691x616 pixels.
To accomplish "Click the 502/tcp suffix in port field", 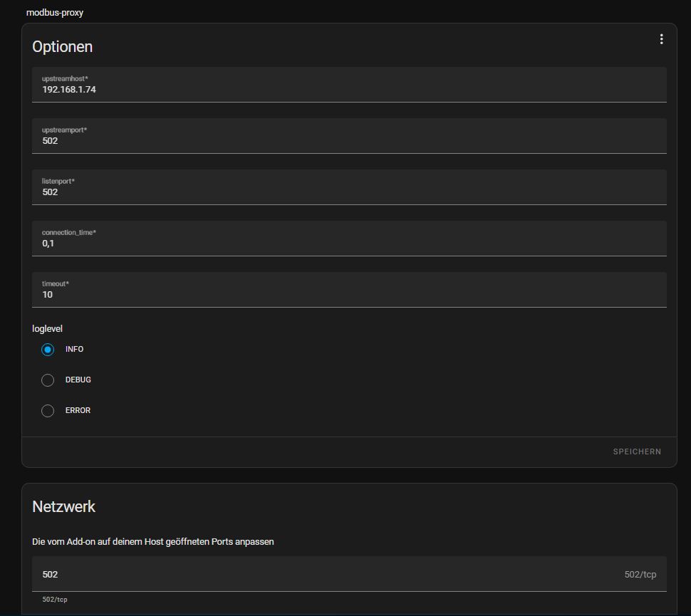I will click(640, 575).
